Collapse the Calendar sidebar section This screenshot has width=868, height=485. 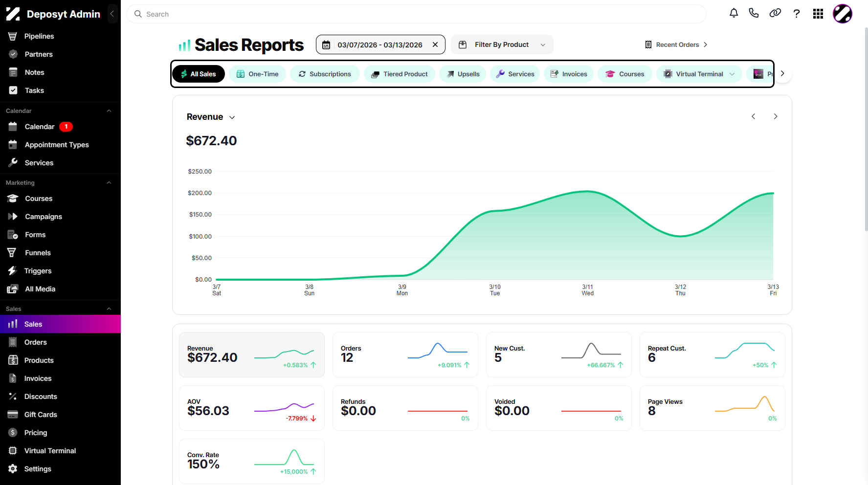109,111
